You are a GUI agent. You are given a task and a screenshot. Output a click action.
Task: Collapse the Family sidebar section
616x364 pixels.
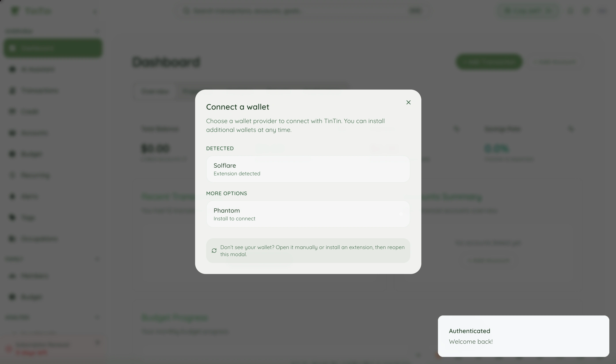97,259
